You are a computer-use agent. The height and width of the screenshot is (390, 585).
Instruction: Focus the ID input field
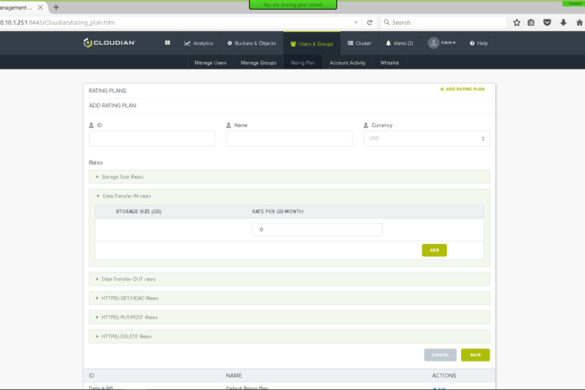[x=152, y=138]
